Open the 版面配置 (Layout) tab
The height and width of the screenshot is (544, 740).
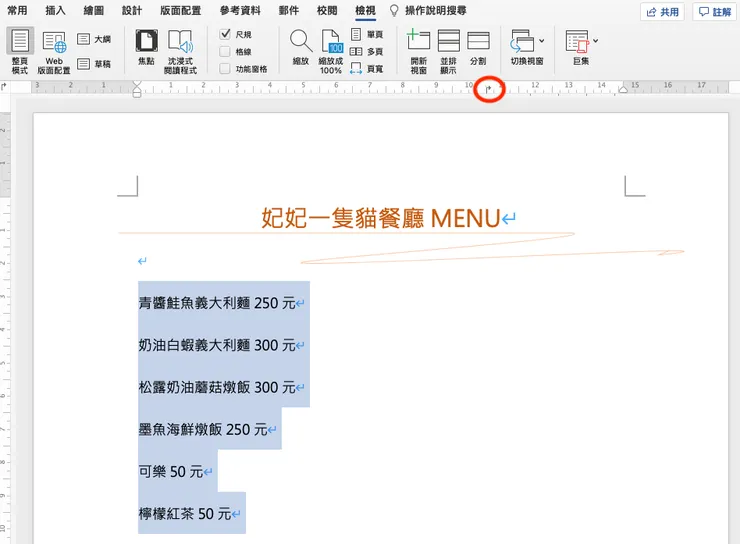180,10
